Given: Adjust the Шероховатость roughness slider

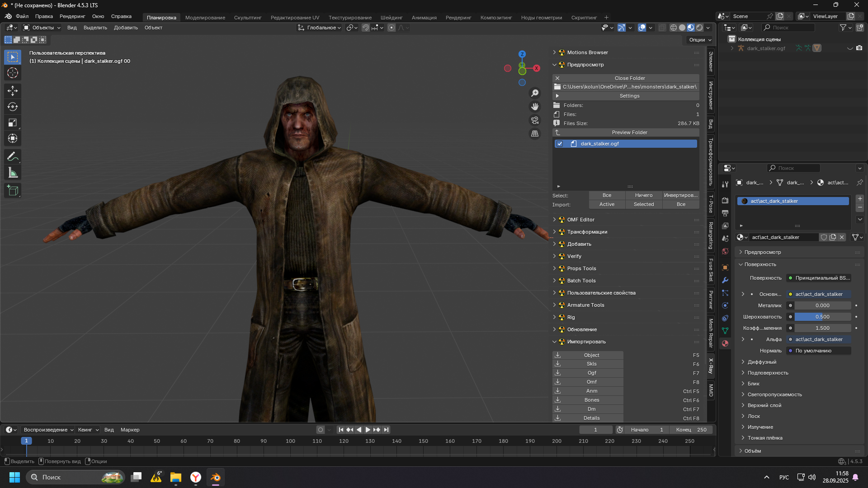Looking at the screenshot, I should point(822,317).
